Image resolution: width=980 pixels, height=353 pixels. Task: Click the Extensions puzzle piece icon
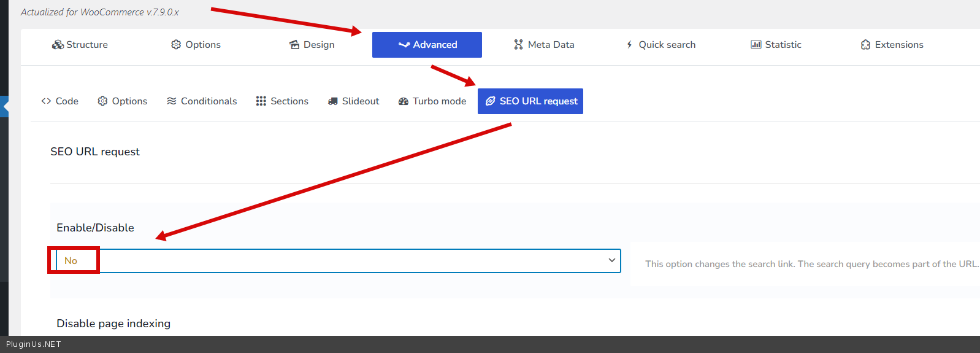[x=865, y=45]
